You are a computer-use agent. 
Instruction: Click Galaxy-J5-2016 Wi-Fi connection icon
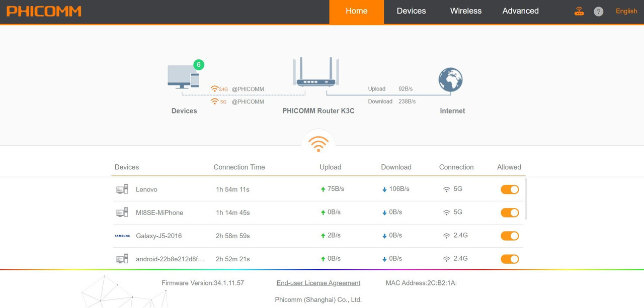pos(446,236)
